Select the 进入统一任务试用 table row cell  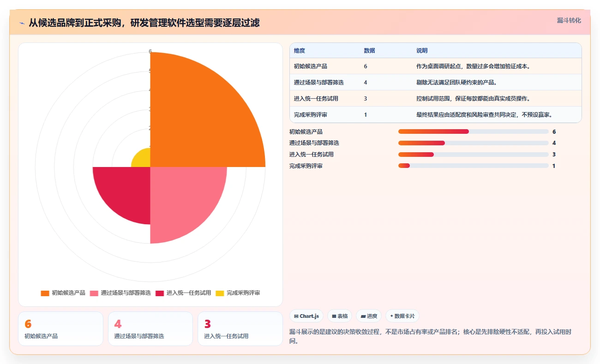316,99
